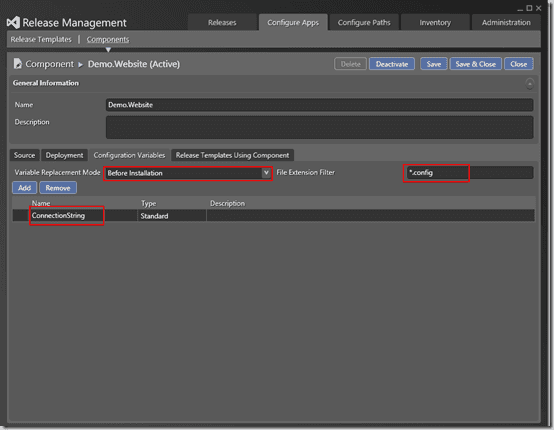The image size is (554, 430).
Task: Add a new configuration variable
Action: [x=24, y=188]
